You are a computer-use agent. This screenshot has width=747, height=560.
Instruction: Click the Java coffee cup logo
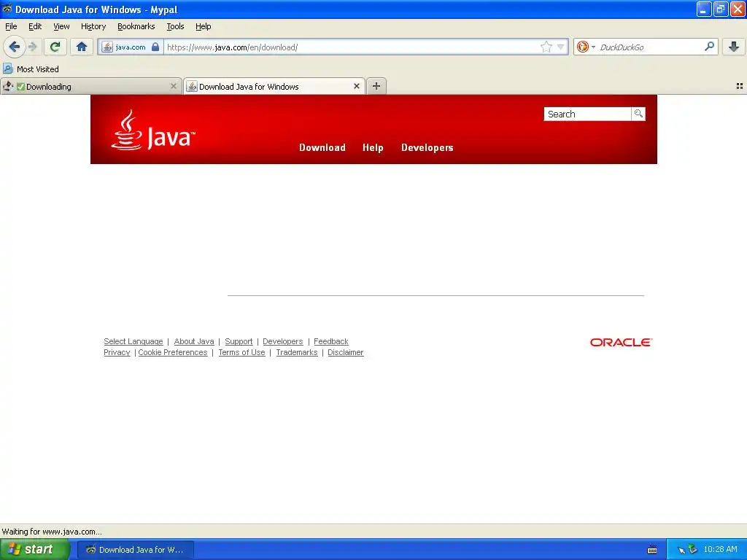153,130
